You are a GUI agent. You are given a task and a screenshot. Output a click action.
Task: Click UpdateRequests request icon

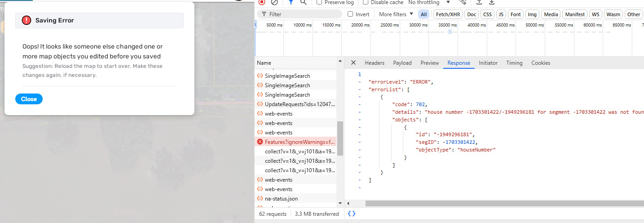click(x=260, y=104)
